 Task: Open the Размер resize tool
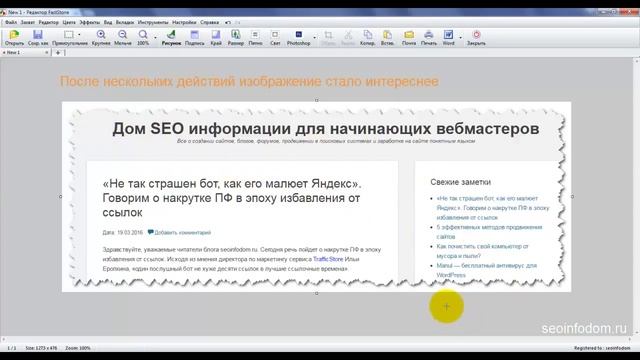[x=236, y=38]
